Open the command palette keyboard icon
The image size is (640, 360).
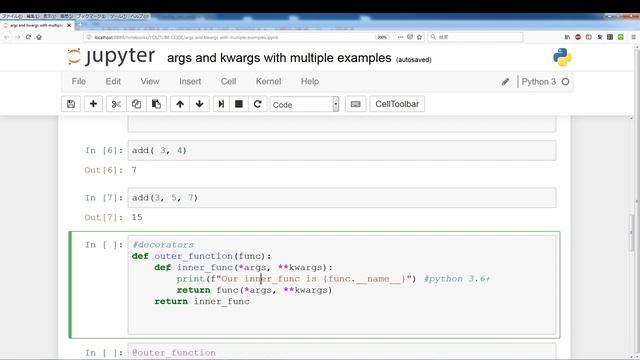(356, 104)
